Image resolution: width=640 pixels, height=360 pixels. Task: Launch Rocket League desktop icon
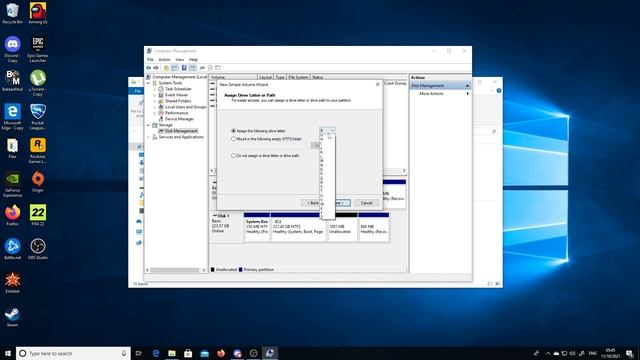point(38,117)
